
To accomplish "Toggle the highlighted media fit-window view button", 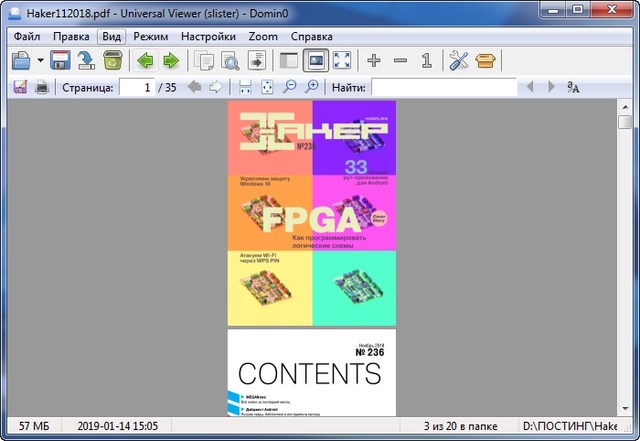I will point(316,61).
